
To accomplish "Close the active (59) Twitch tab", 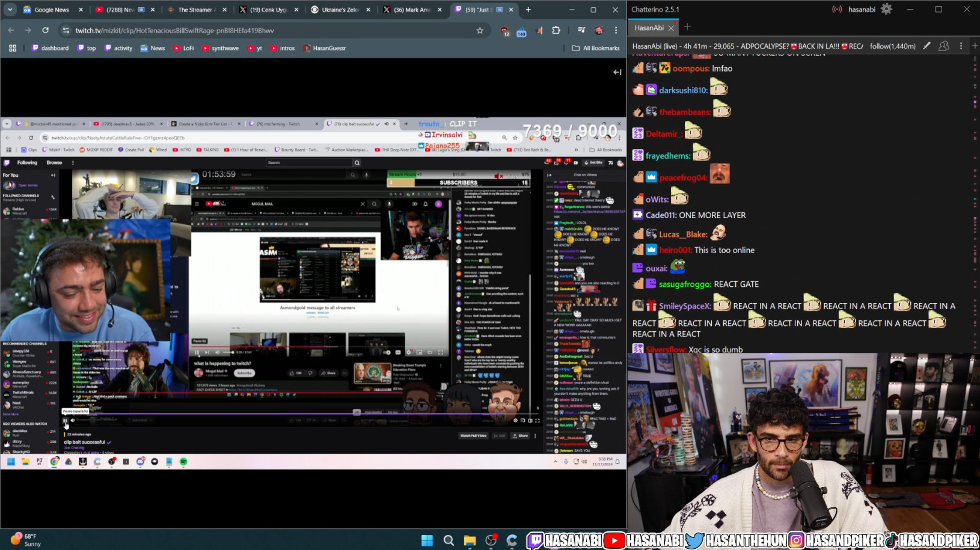I will click(x=512, y=10).
